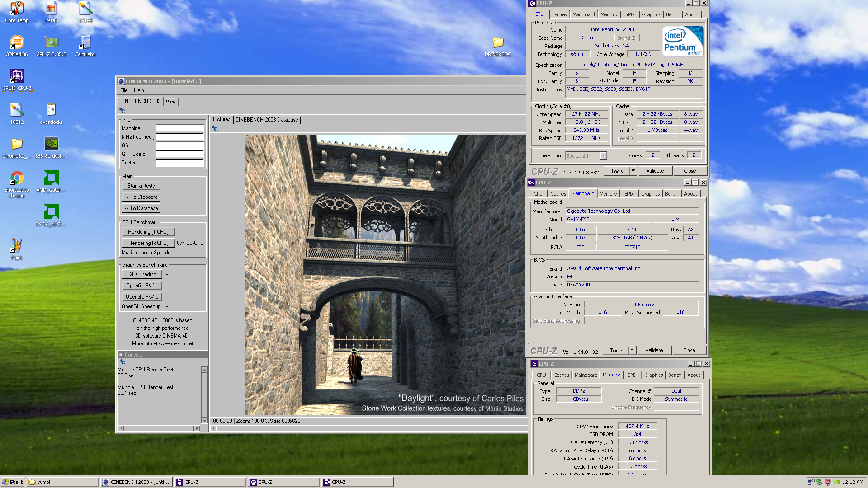Viewport: 868px width, 488px height.
Task: Click Tools button in top CPU-Z window
Action: 617,171
